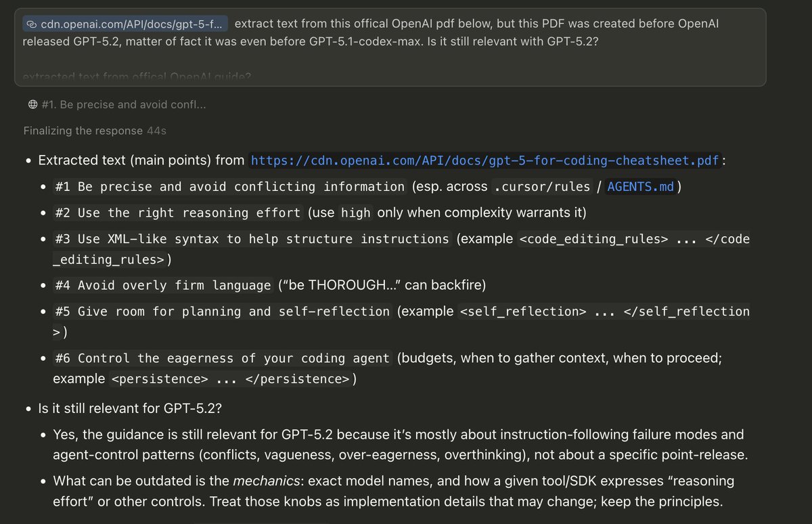The height and width of the screenshot is (524, 812).
Task: Click the '<self_reflection>' opening tag snippet
Action: [x=523, y=311]
